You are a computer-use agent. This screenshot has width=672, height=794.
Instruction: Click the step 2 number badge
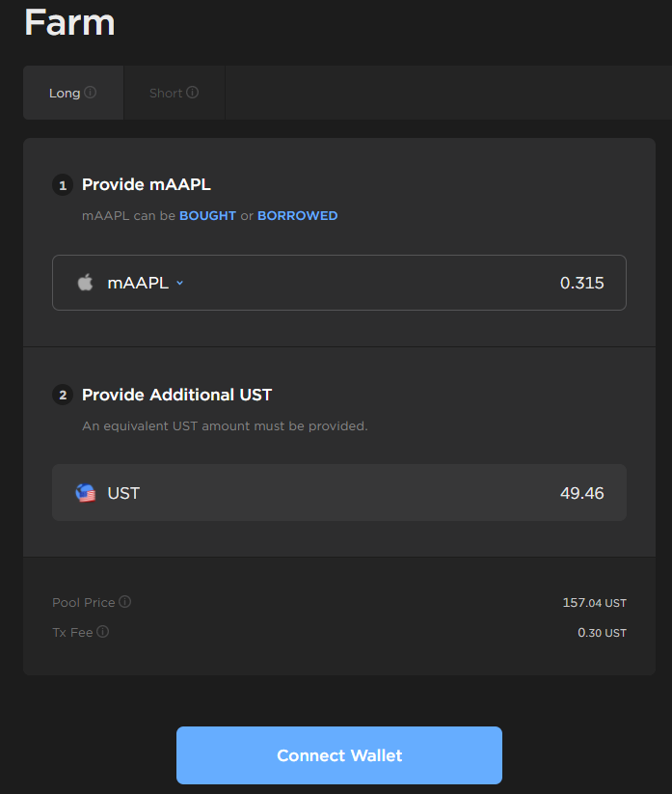click(x=63, y=395)
